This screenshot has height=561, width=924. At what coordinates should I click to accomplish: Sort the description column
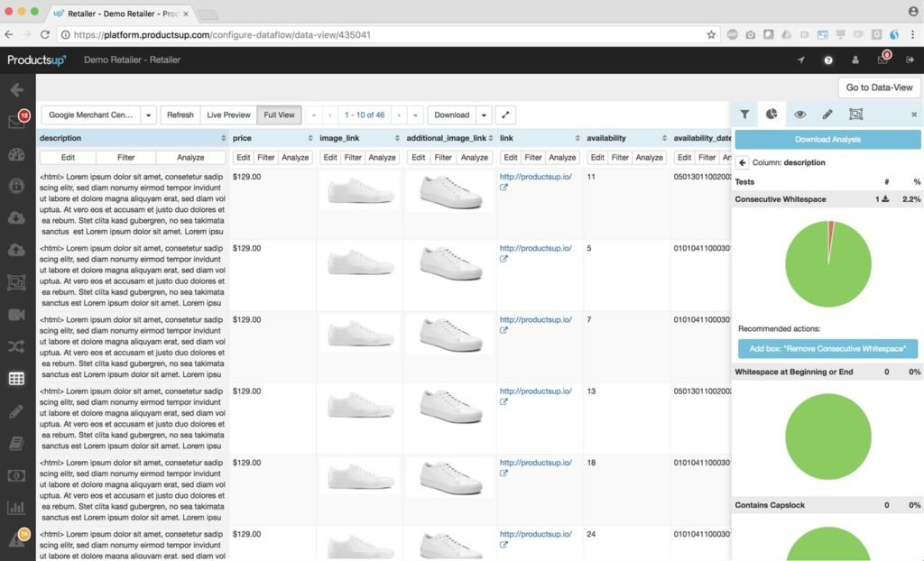pos(224,138)
